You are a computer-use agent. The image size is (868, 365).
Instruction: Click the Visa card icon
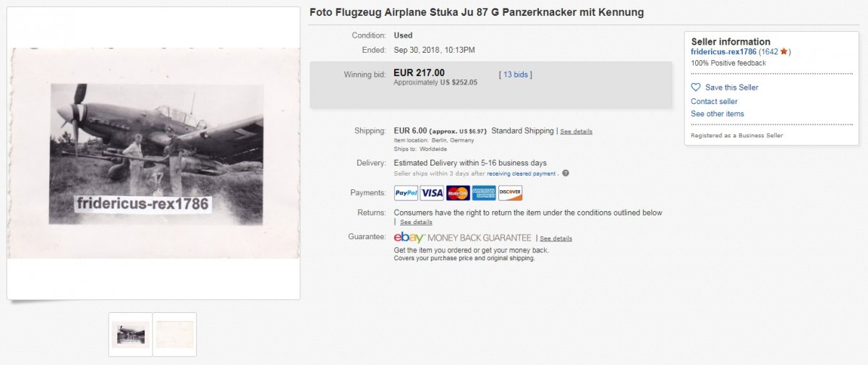pyautogui.click(x=432, y=193)
